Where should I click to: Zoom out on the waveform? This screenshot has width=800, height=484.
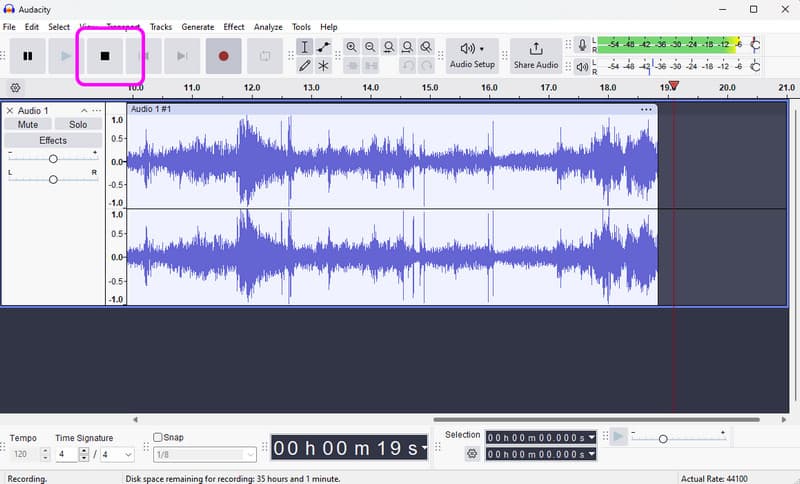(x=370, y=47)
